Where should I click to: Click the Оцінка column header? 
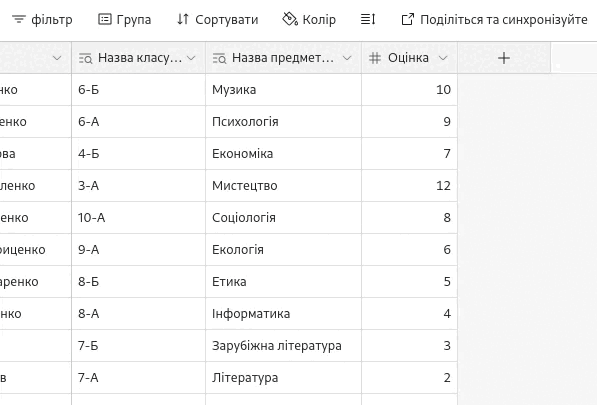(410, 58)
